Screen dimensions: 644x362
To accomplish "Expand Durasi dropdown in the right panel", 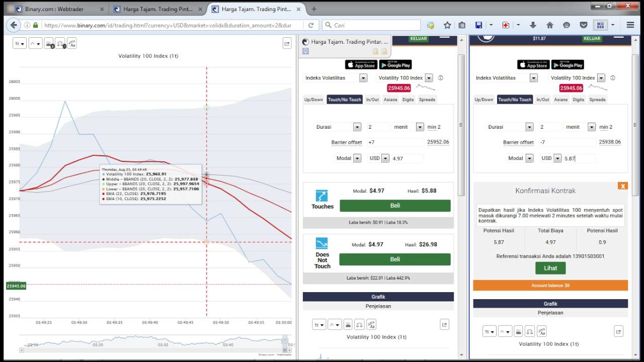I will click(x=529, y=127).
